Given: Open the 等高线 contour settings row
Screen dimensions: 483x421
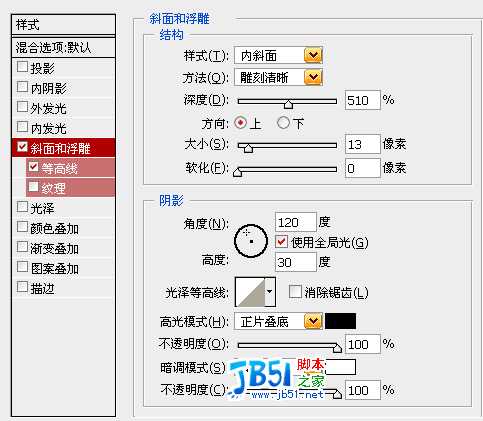Looking at the screenshot, I should [x=71, y=168].
